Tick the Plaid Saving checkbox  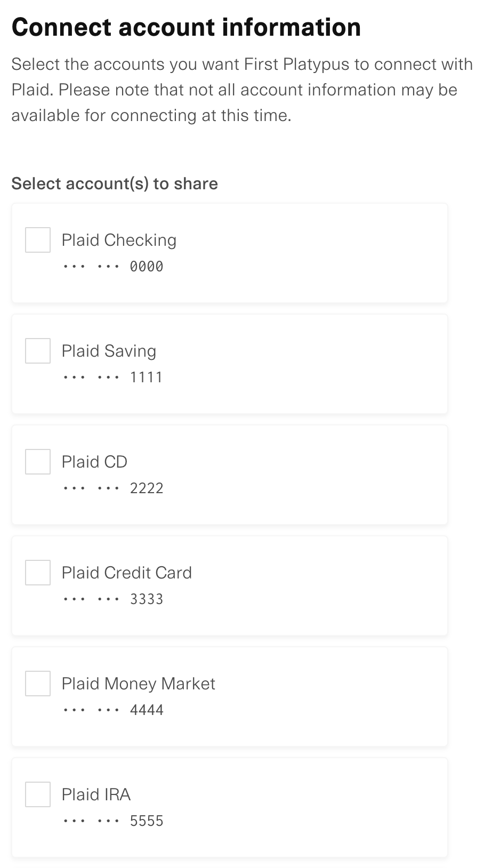[38, 351]
